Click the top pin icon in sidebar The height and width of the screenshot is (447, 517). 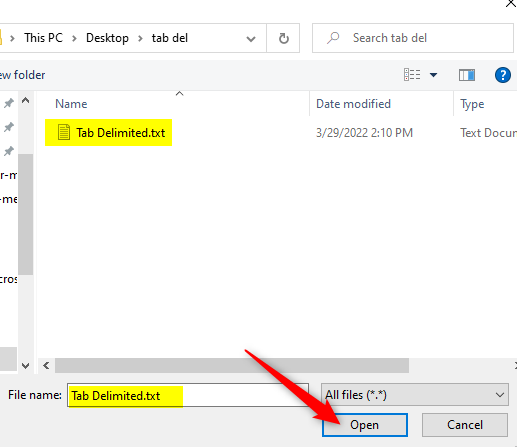pyautogui.click(x=9, y=103)
